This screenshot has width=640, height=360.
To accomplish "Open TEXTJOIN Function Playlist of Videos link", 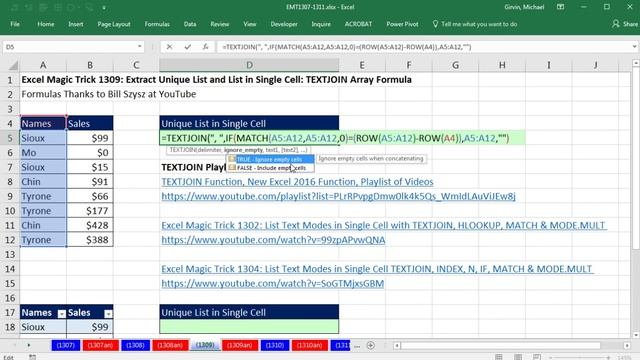I will pos(297,182).
